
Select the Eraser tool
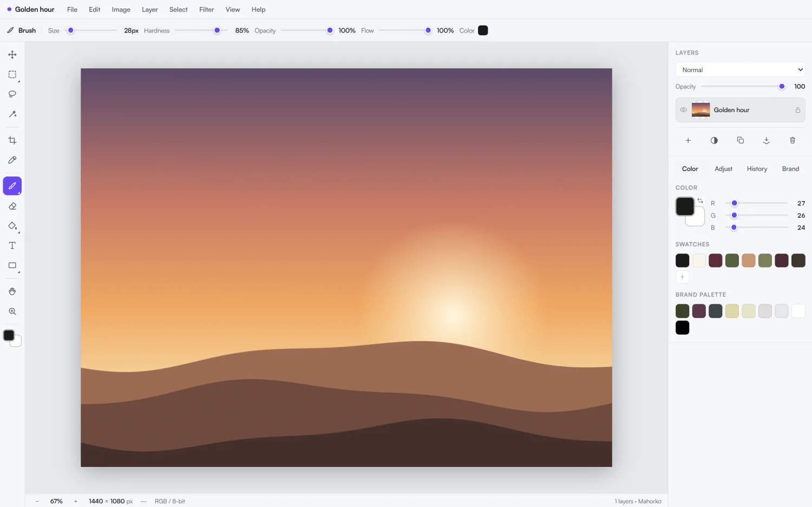(x=12, y=206)
